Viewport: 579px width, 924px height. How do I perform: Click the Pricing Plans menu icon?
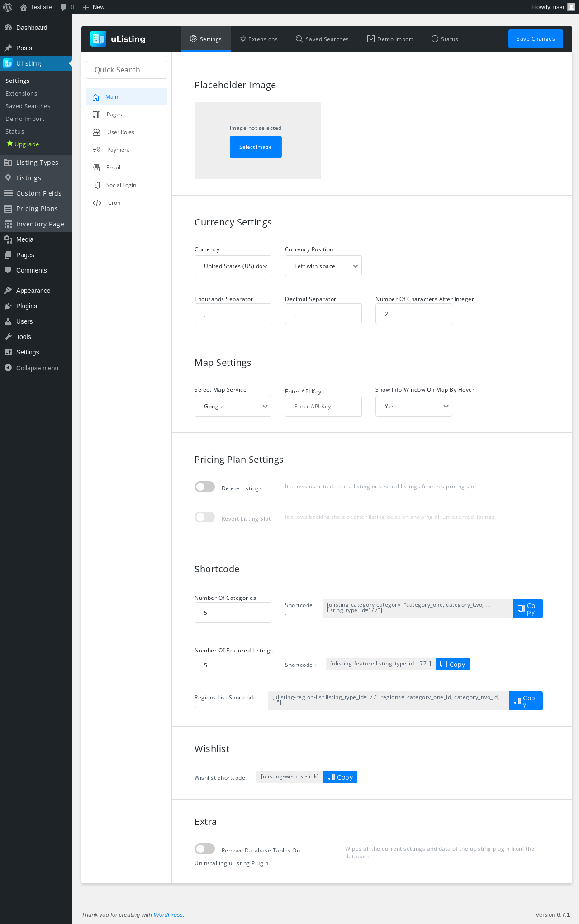(8, 209)
